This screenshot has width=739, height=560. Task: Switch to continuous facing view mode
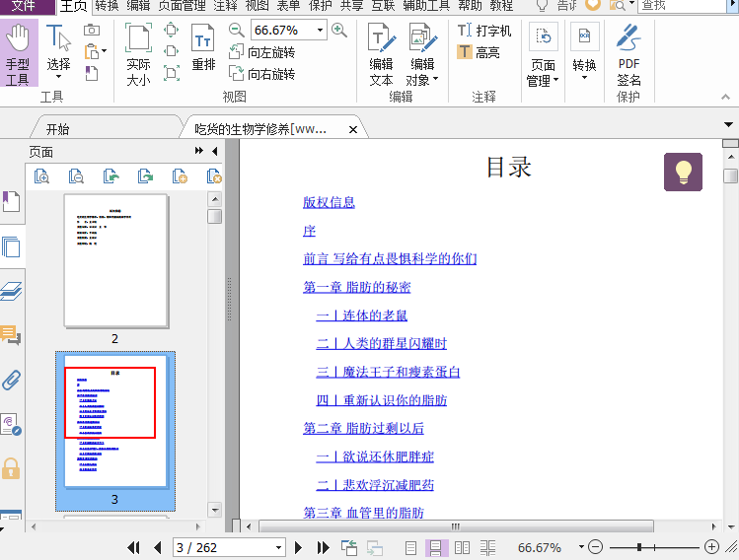pos(487,548)
